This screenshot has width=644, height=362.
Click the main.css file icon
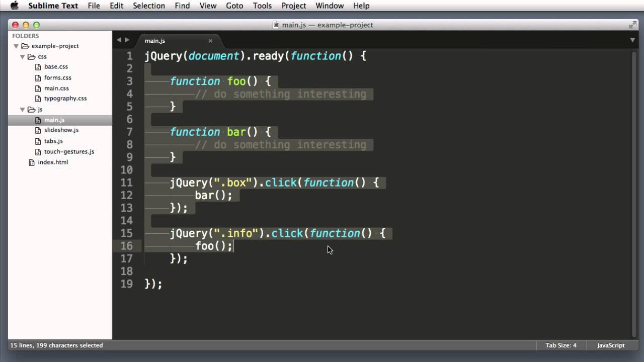point(38,88)
